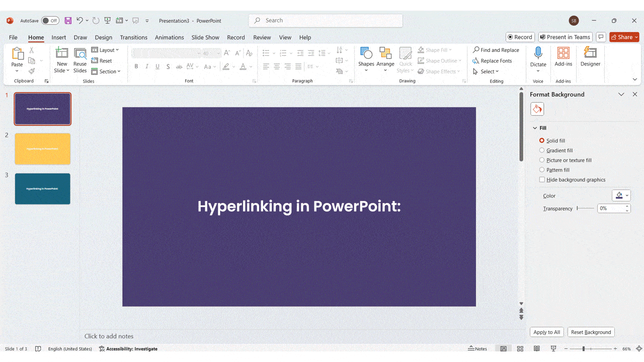Click the Dictate microphone icon

tap(538, 53)
